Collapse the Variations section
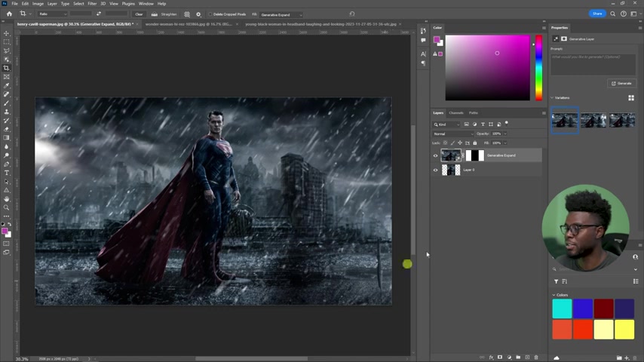 click(x=552, y=98)
